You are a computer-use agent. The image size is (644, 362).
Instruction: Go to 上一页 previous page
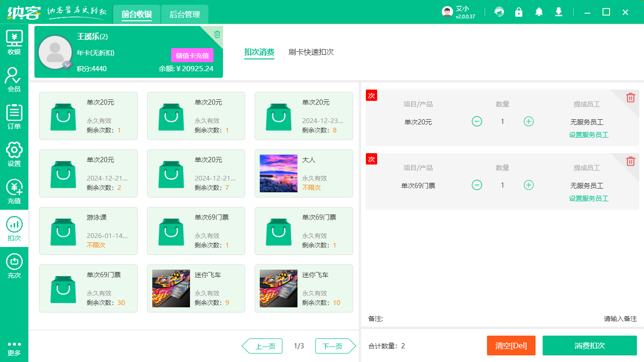click(x=262, y=346)
